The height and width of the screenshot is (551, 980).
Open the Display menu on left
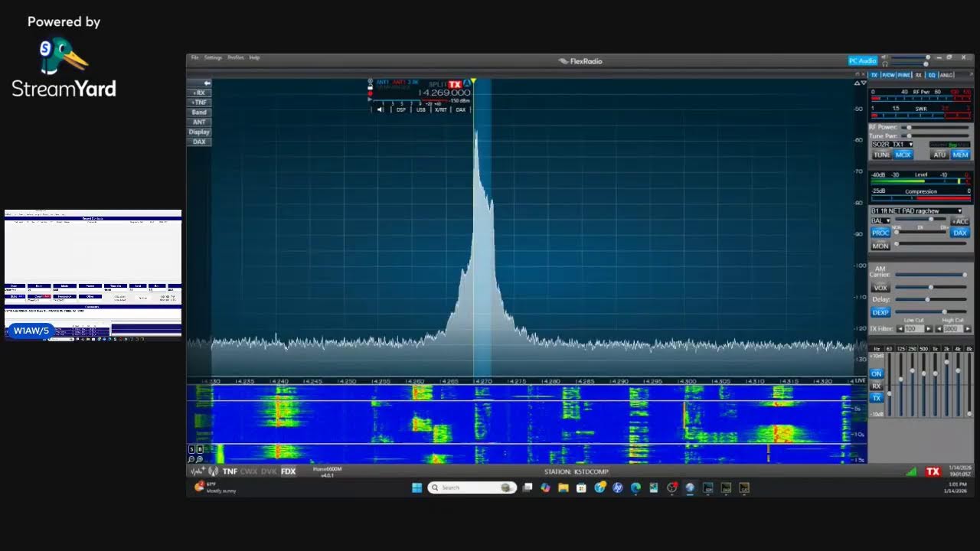pyautogui.click(x=199, y=132)
